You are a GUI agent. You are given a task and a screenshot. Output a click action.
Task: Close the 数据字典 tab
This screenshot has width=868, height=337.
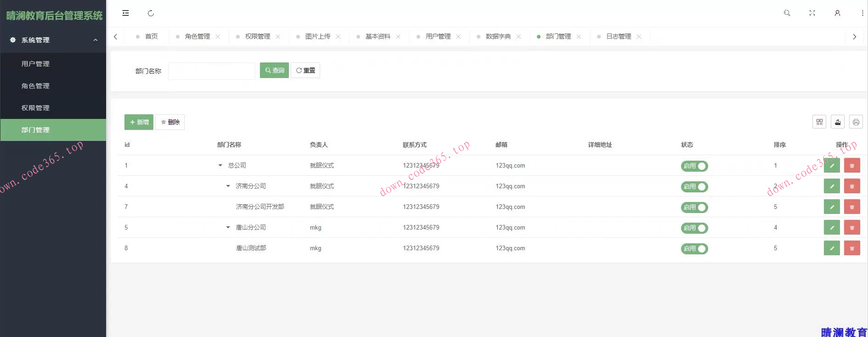pyautogui.click(x=519, y=37)
